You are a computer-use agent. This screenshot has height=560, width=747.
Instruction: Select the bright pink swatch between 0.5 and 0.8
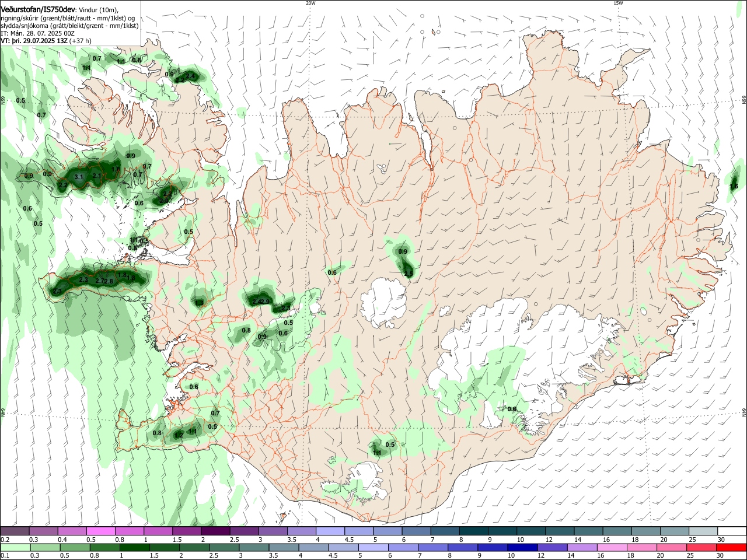tap(100, 531)
